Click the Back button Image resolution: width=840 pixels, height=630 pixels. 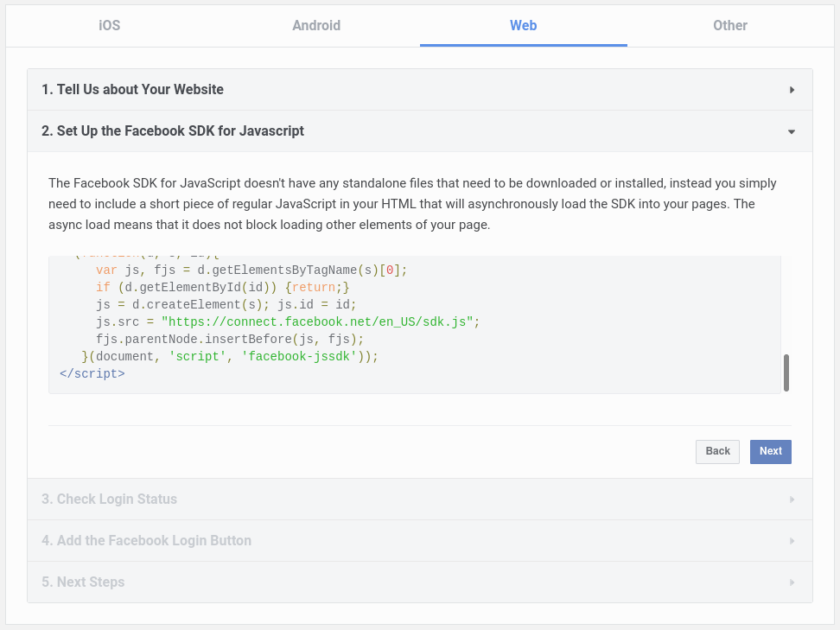coord(717,451)
